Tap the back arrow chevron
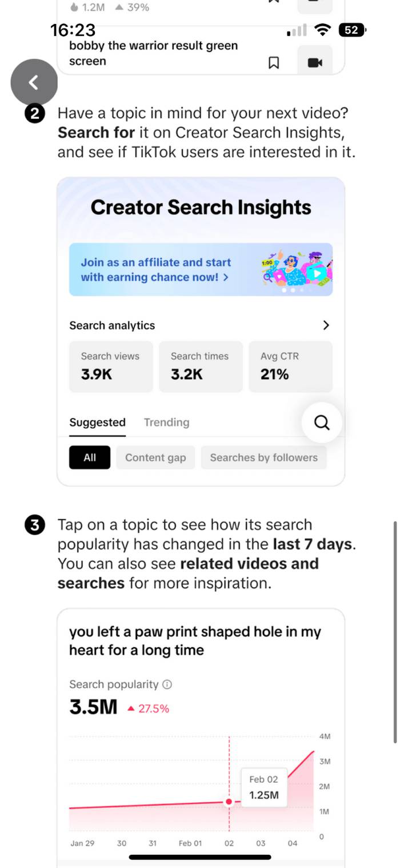 tap(34, 82)
